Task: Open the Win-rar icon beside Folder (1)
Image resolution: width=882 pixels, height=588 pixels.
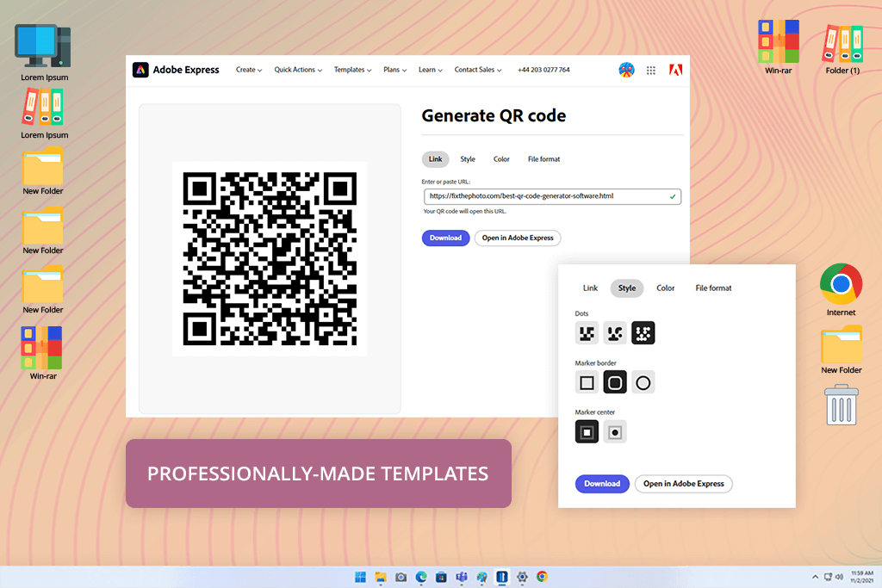Action: click(x=779, y=47)
